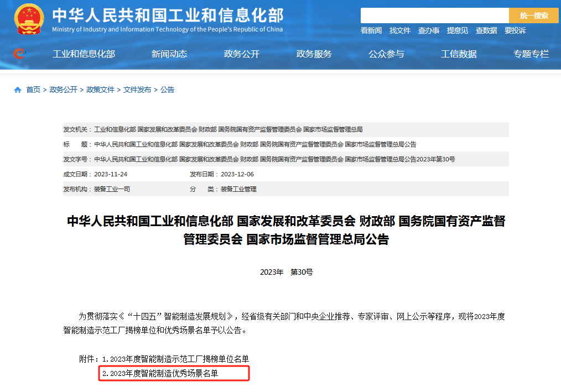Image resolution: width=561 pixels, height=392 pixels.
Task: Open attachment 2023年度智能制造优秀场景名单
Action: click(164, 374)
